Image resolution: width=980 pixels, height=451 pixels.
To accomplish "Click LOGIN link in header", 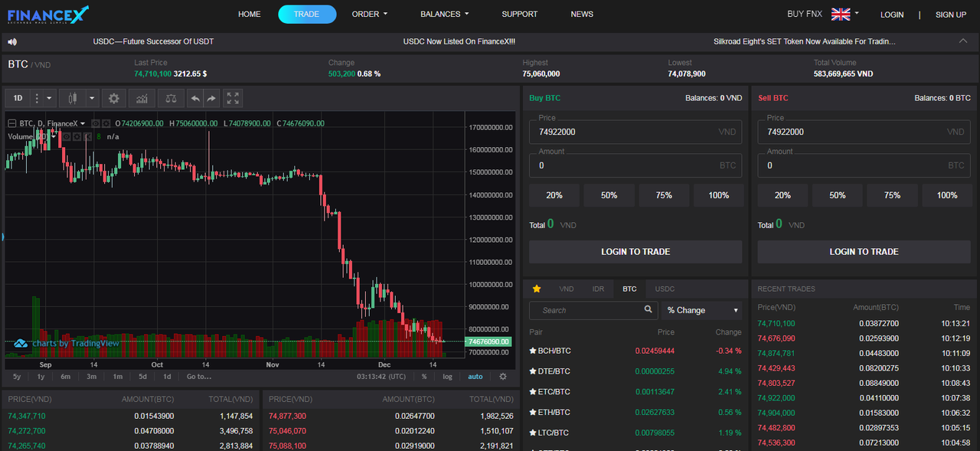I will pos(892,15).
